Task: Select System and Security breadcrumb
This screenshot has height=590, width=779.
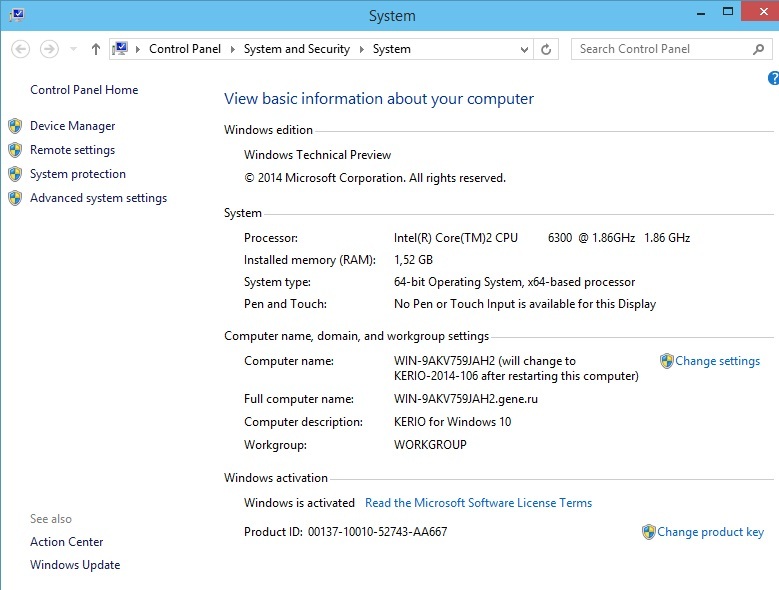Action: pos(296,49)
